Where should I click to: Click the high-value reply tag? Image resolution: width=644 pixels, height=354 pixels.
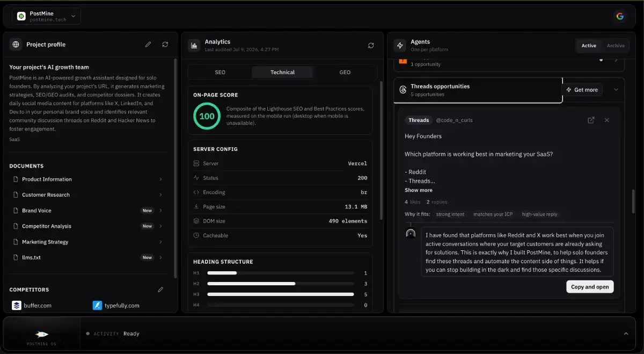point(539,214)
